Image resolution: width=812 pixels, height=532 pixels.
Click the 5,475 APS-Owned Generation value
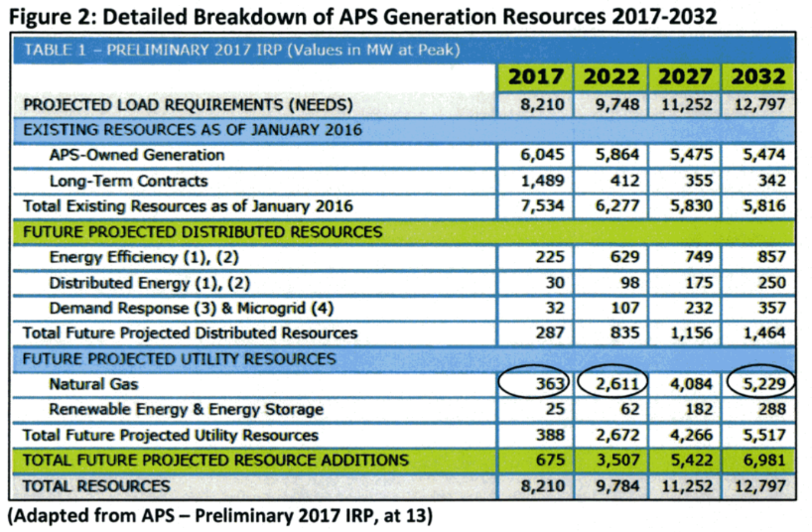pyautogui.click(x=691, y=155)
